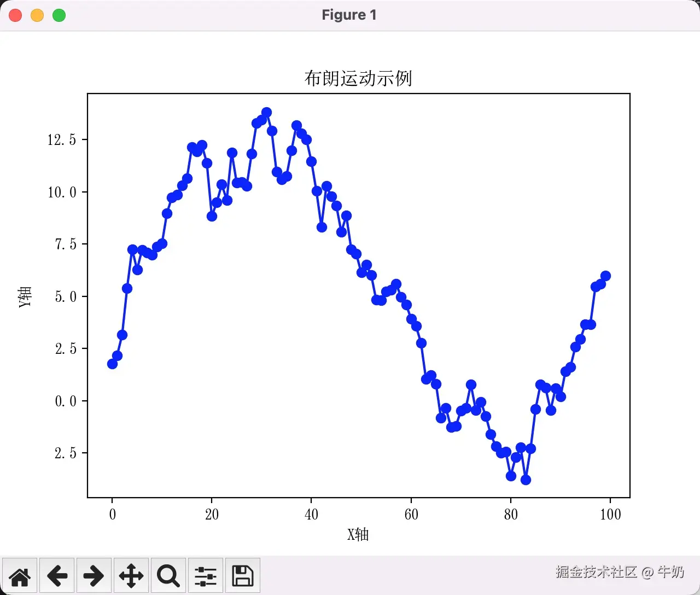Click the highest data point on the curve

[x=266, y=111]
